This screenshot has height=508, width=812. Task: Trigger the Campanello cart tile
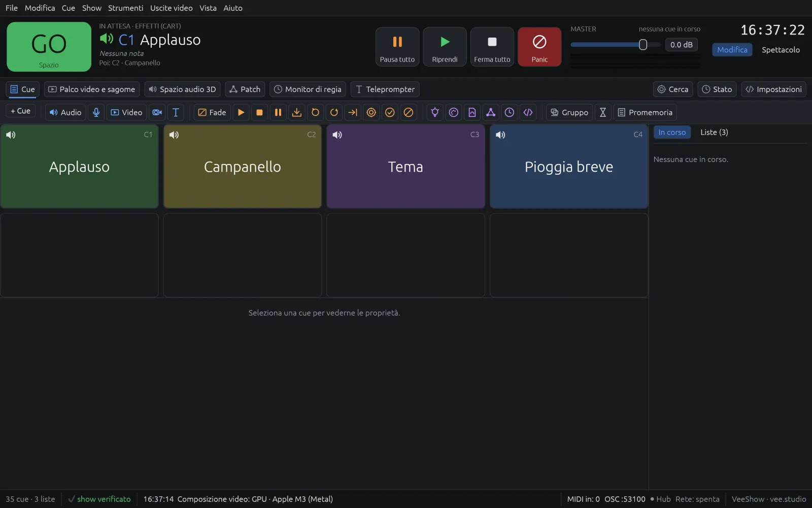tap(243, 167)
